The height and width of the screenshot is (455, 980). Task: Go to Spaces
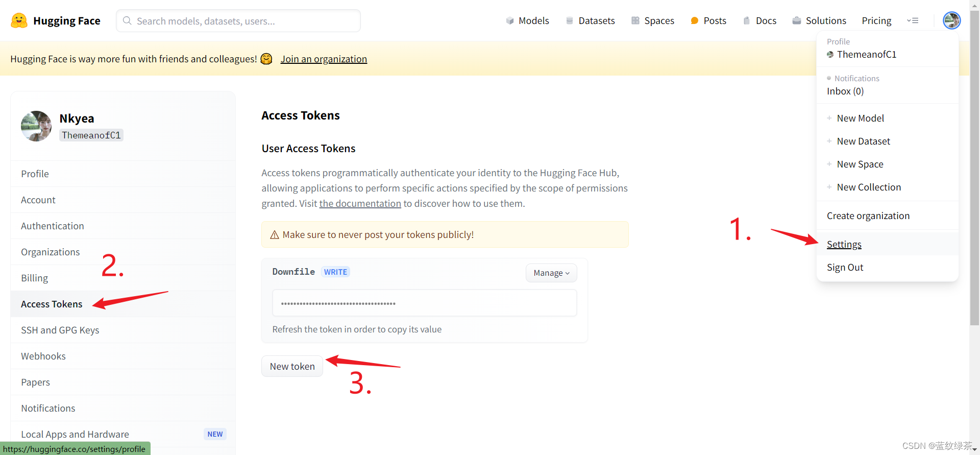(659, 21)
